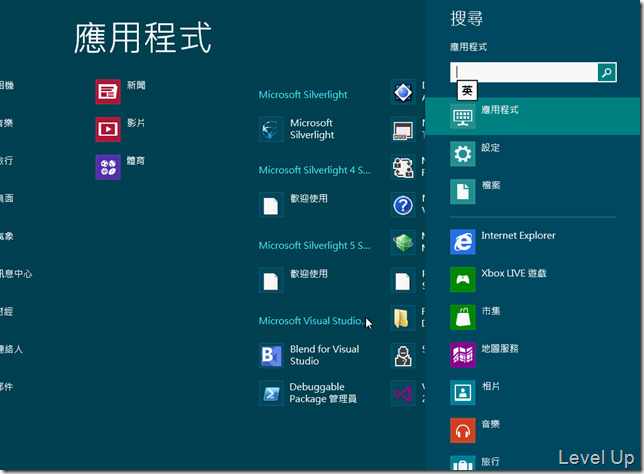
Task: Open 訊息中心 in the left column
Action: point(16,274)
